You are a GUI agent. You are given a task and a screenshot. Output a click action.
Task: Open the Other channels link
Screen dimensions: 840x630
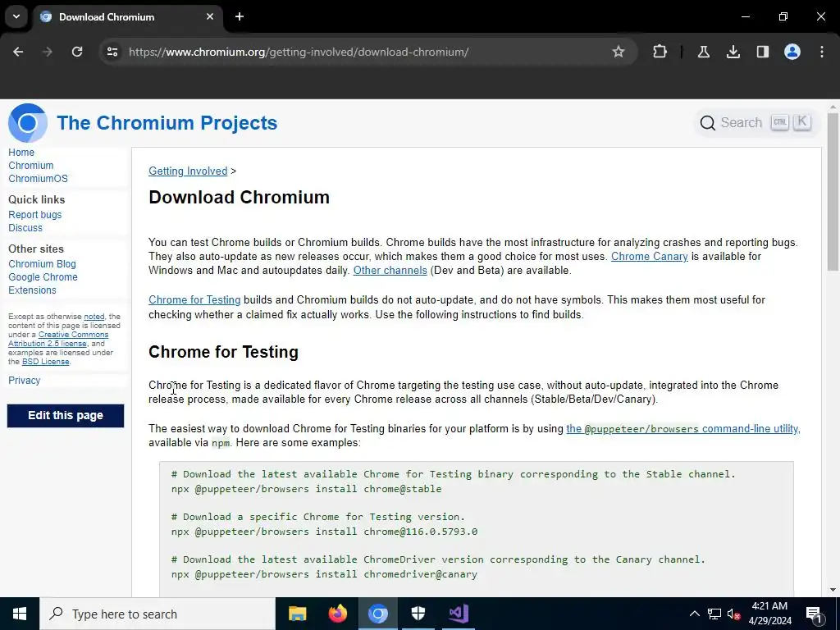[390, 271]
